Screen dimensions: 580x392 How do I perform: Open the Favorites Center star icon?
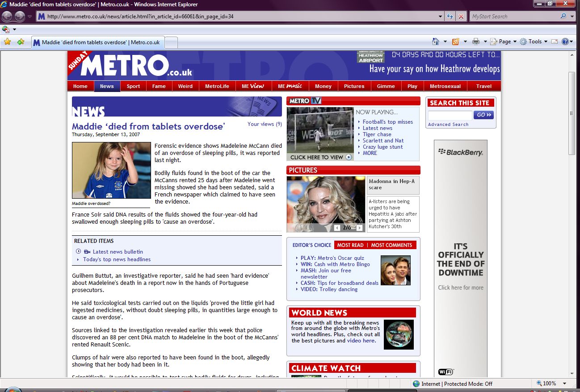(7, 42)
